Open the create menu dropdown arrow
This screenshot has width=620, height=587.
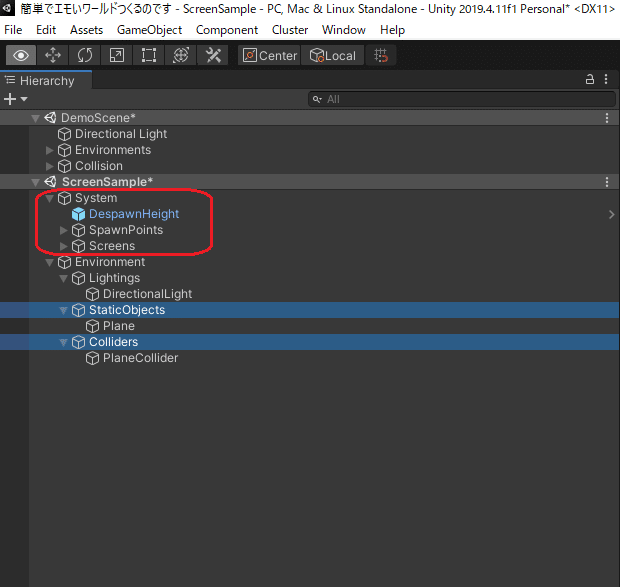(x=24, y=99)
